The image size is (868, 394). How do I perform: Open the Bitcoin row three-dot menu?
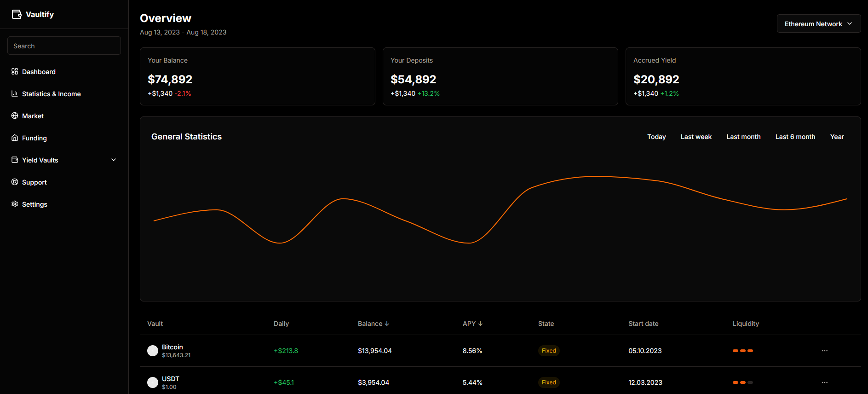(x=824, y=351)
